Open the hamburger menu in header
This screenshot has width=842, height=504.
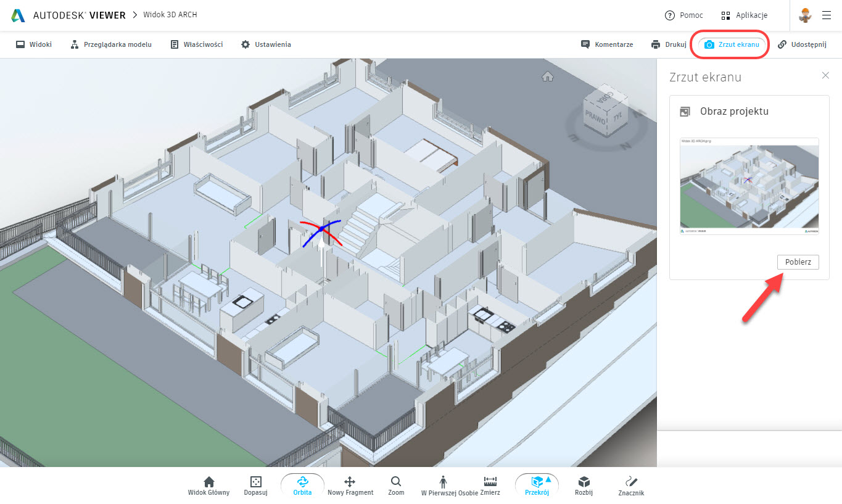[x=827, y=15]
